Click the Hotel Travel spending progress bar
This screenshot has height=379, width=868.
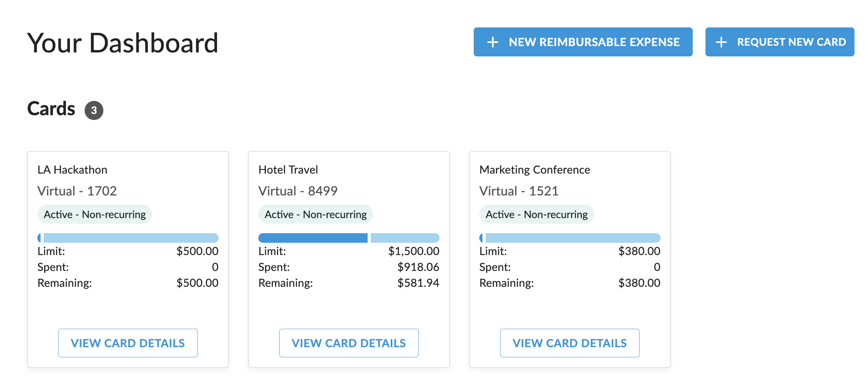(x=349, y=238)
